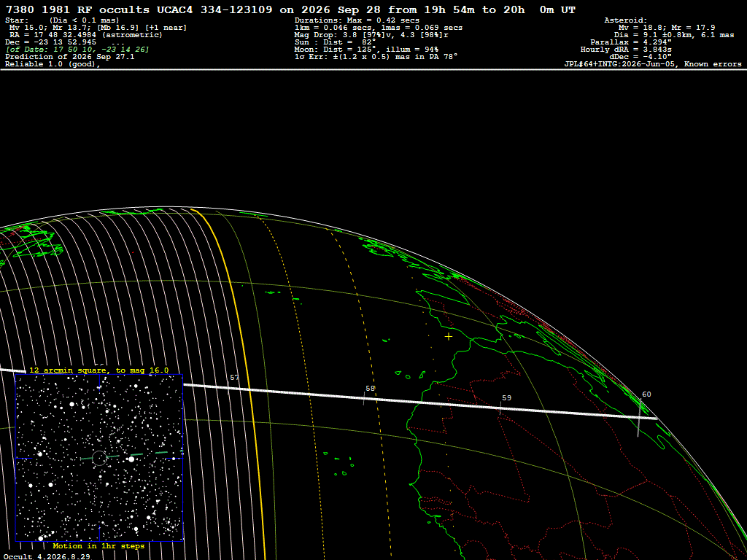The width and height of the screenshot is (747, 560).
Task: Click the 57 minute tick label
Action: coord(234,378)
